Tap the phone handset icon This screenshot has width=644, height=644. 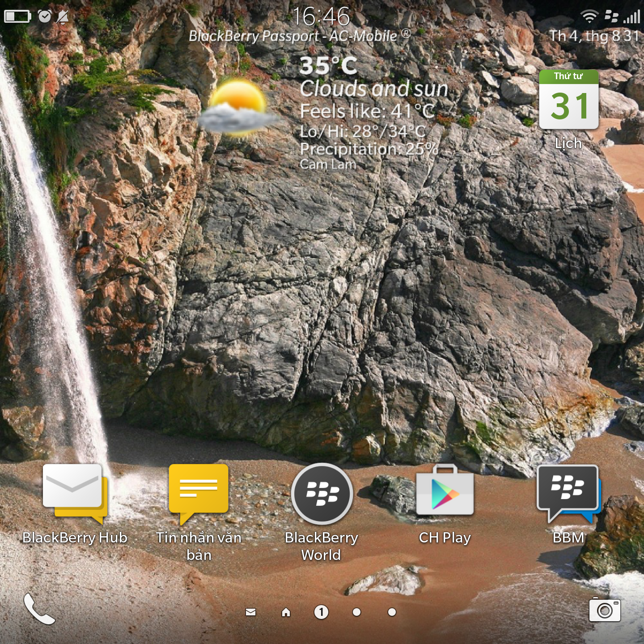coord(39,609)
